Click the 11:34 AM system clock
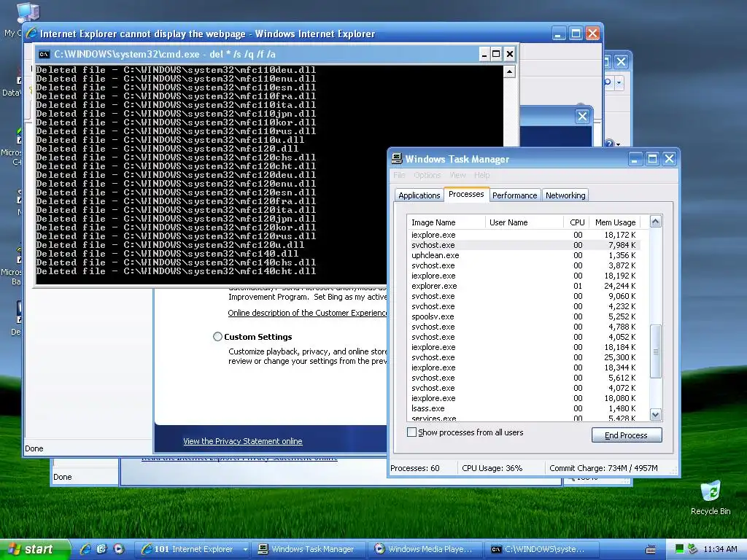 pyautogui.click(x=720, y=550)
